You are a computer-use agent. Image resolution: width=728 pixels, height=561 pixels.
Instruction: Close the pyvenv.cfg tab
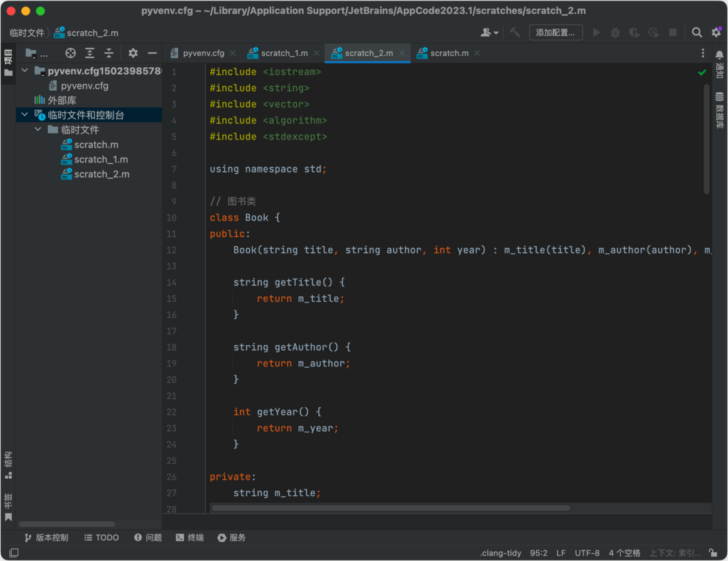click(233, 53)
